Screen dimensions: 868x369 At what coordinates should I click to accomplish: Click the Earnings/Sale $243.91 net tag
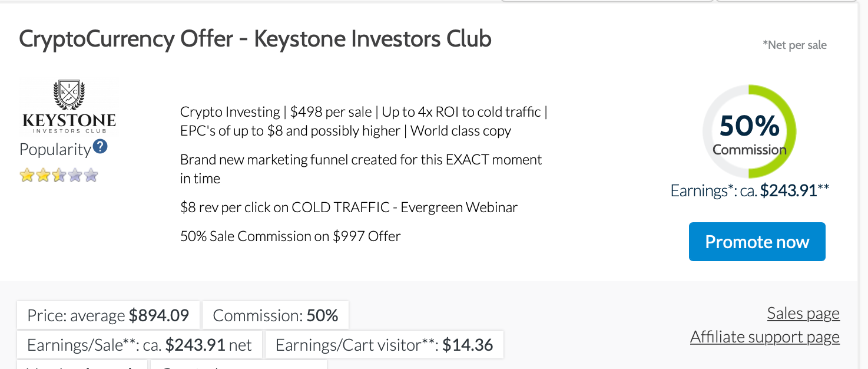pyautogui.click(x=140, y=345)
